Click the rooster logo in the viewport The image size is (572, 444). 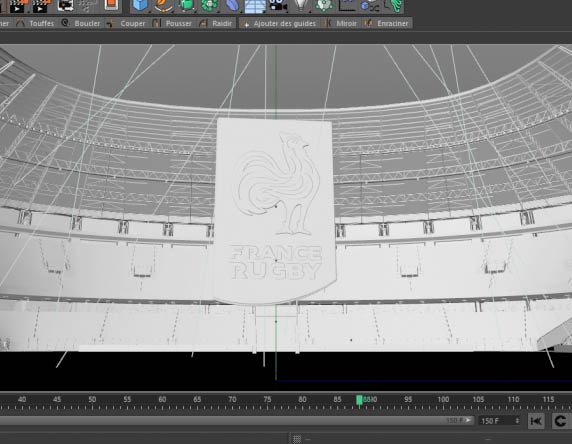[x=277, y=184]
